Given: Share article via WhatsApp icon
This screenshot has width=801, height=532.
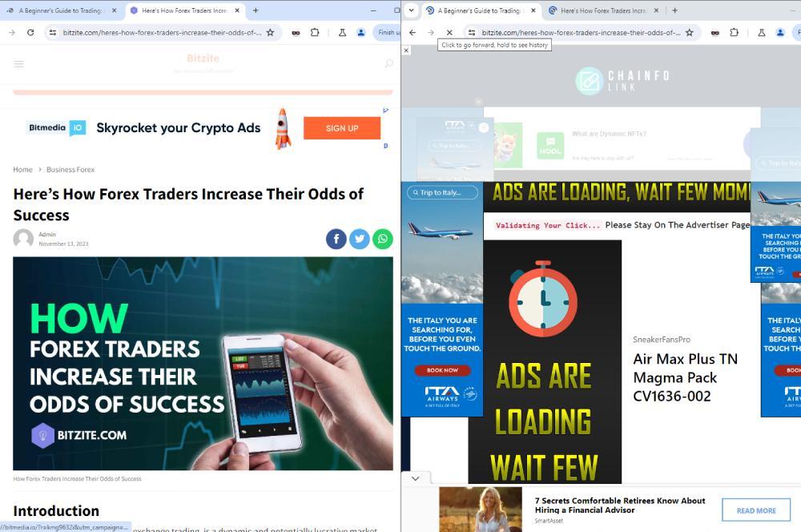Looking at the screenshot, I should pos(383,239).
